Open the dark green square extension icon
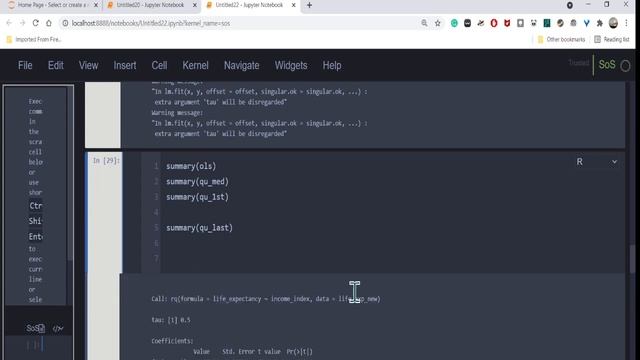The height and width of the screenshot is (360, 640). [x=547, y=23]
